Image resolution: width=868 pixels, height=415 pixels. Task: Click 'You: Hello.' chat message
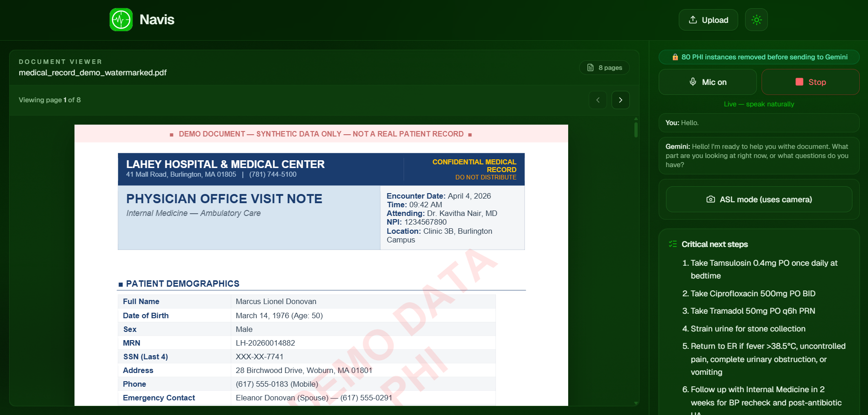759,123
